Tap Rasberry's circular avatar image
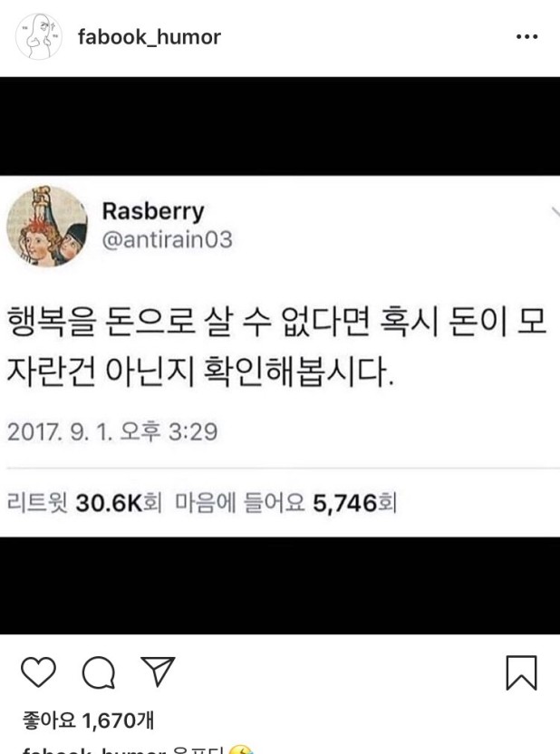 pyautogui.click(x=47, y=226)
